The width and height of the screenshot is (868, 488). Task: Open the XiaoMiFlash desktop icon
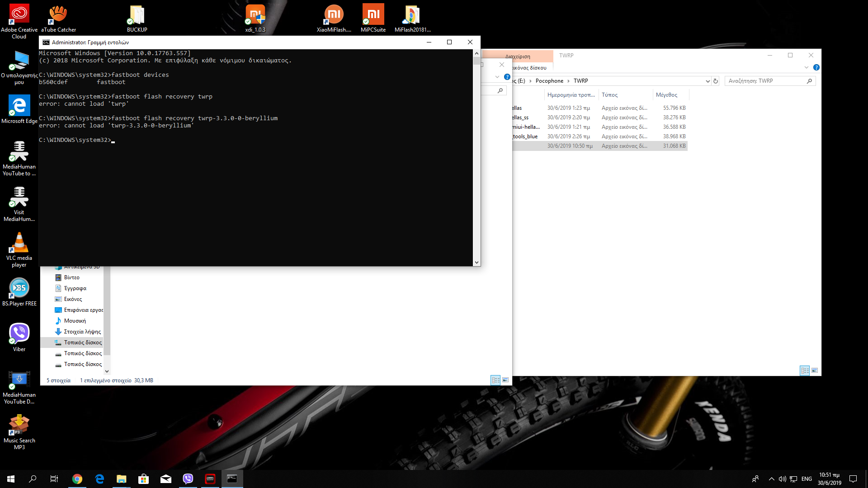(334, 18)
